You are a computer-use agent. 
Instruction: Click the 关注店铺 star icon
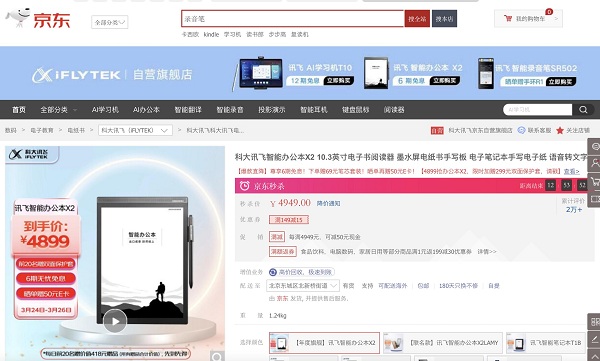(560, 131)
